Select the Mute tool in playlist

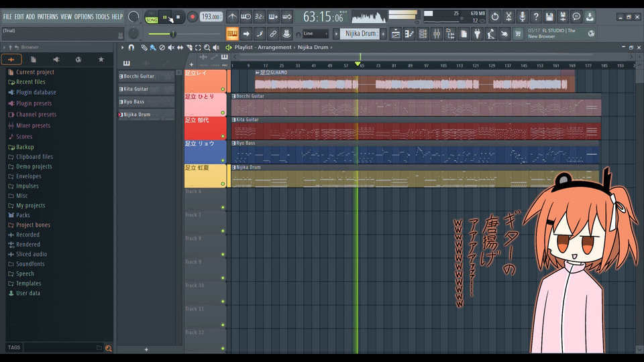171,48
